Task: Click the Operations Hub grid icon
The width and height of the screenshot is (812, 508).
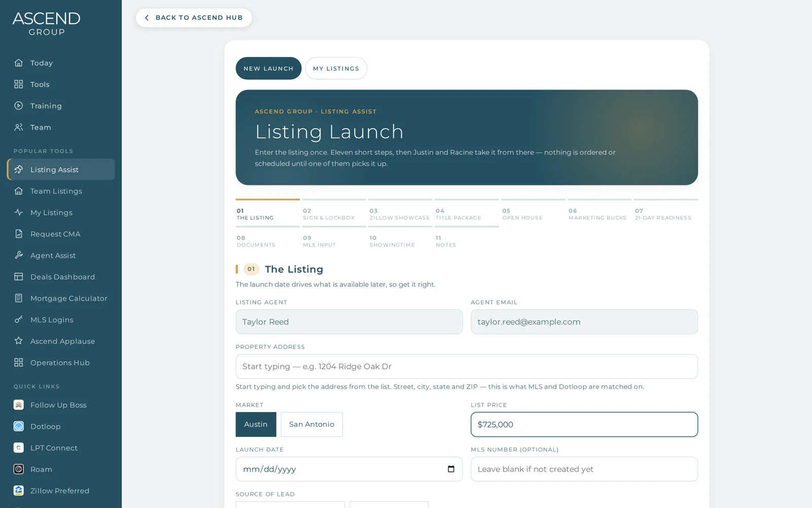Action: (x=19, y=362)
